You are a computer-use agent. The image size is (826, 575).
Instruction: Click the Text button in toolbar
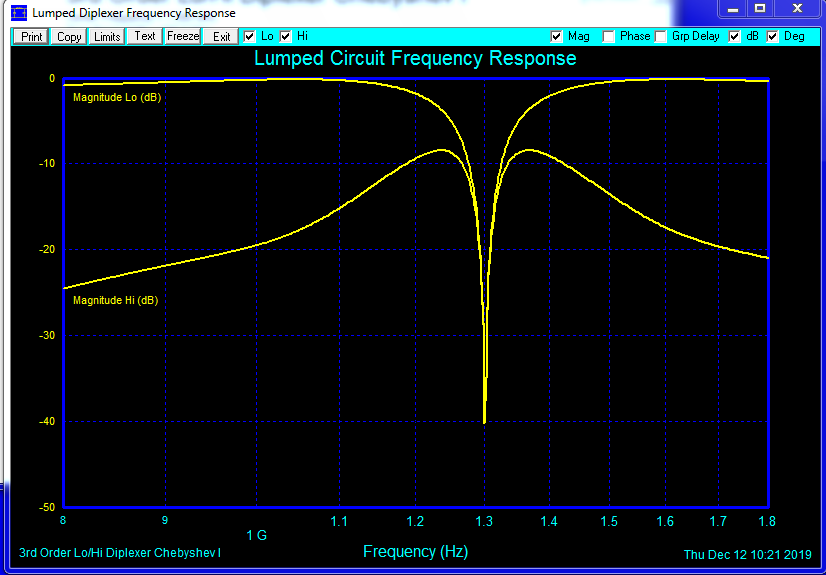tap(145, 36)
